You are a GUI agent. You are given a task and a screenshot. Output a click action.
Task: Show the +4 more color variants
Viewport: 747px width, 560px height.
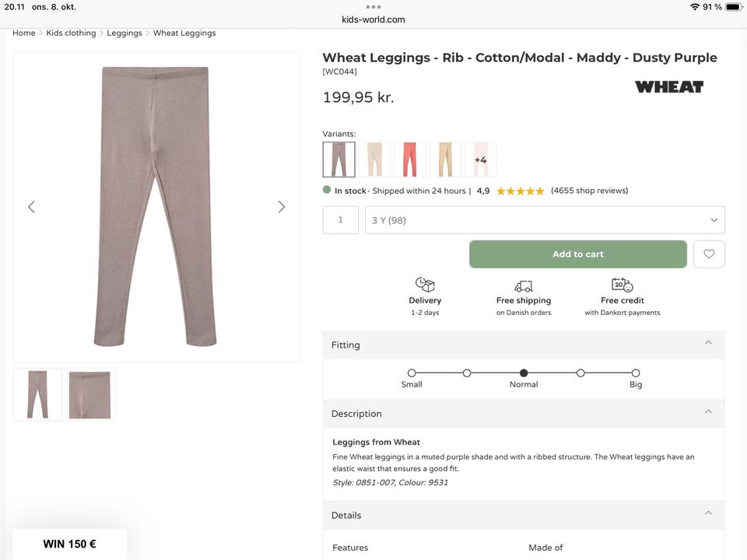tap(480, 159)
